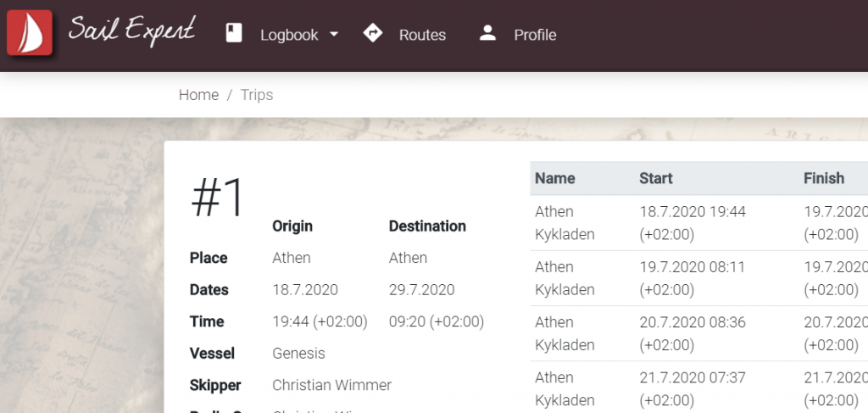Click the Sail Expert red sailboat logo
The height and width of the screenshot is (413, 868).
coord(30,33)
